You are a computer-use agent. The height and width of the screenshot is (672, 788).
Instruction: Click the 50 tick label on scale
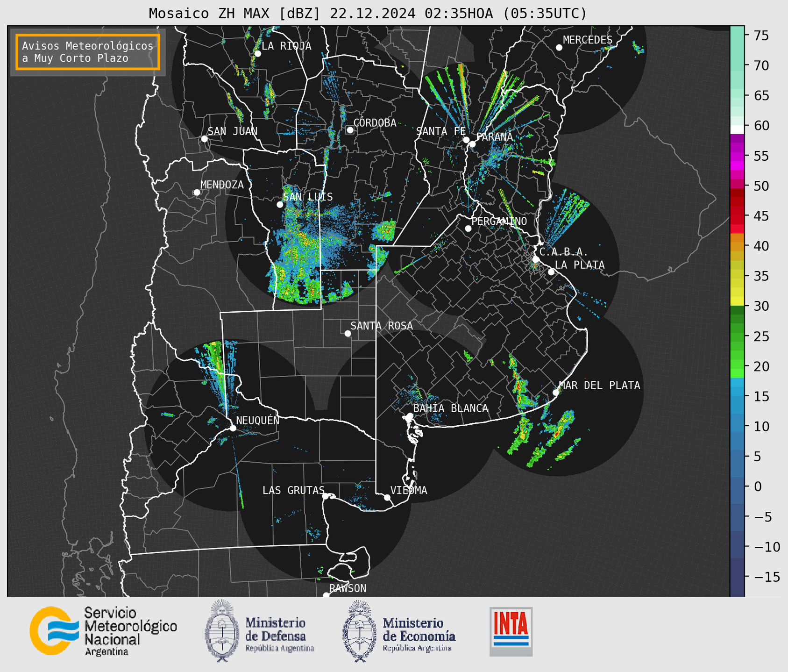click(760, 186)
